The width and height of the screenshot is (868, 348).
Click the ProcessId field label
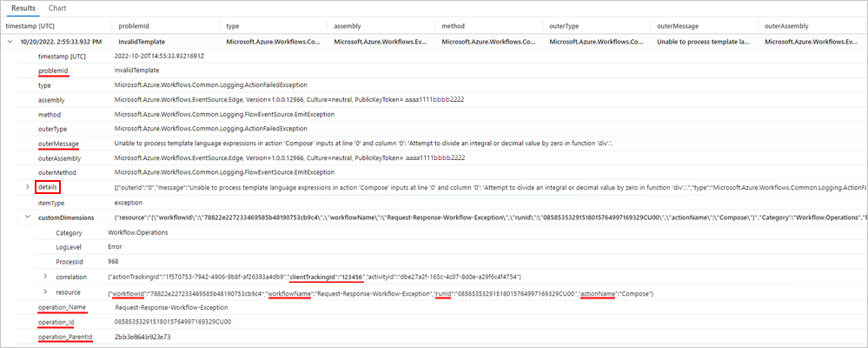pos(70,262)
